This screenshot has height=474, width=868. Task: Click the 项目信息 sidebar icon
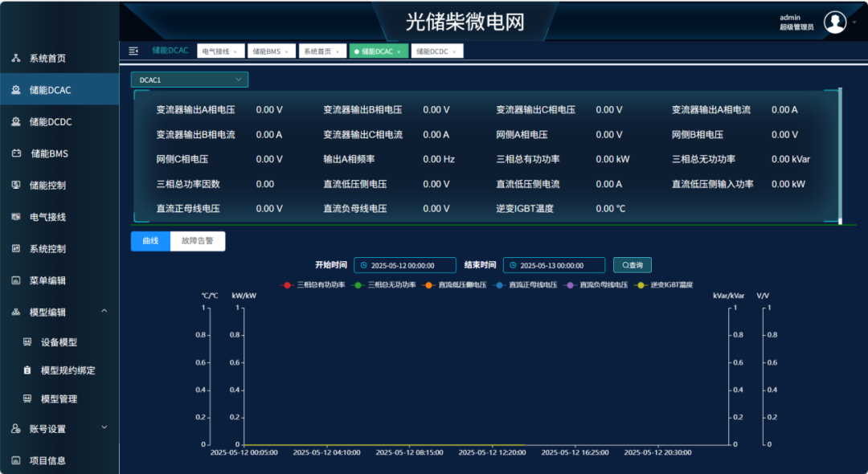pos(15,460)
